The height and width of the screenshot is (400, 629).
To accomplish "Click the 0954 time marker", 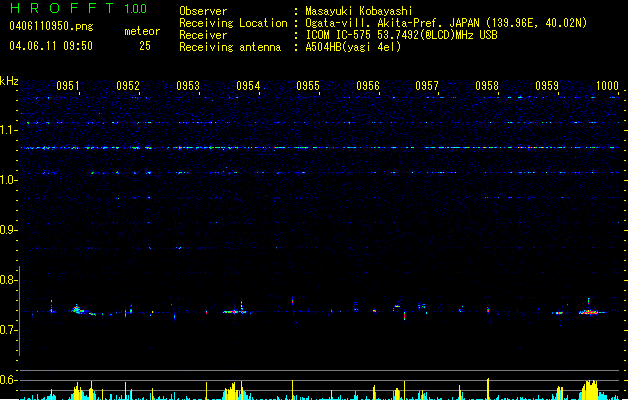I will click(x=248, y=86).
